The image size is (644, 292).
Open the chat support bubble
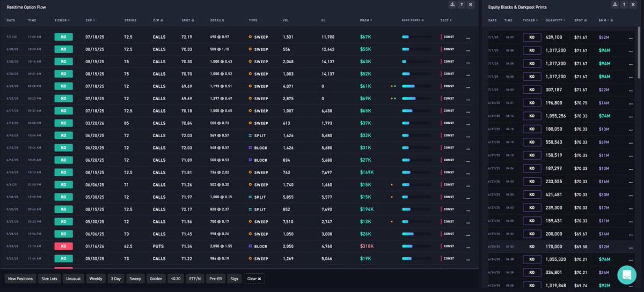point(626,275)
